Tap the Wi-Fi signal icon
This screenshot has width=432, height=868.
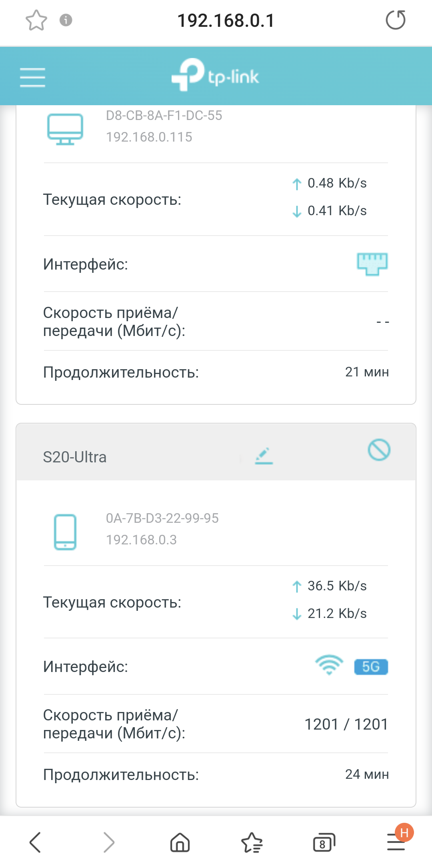coord(329,666)
